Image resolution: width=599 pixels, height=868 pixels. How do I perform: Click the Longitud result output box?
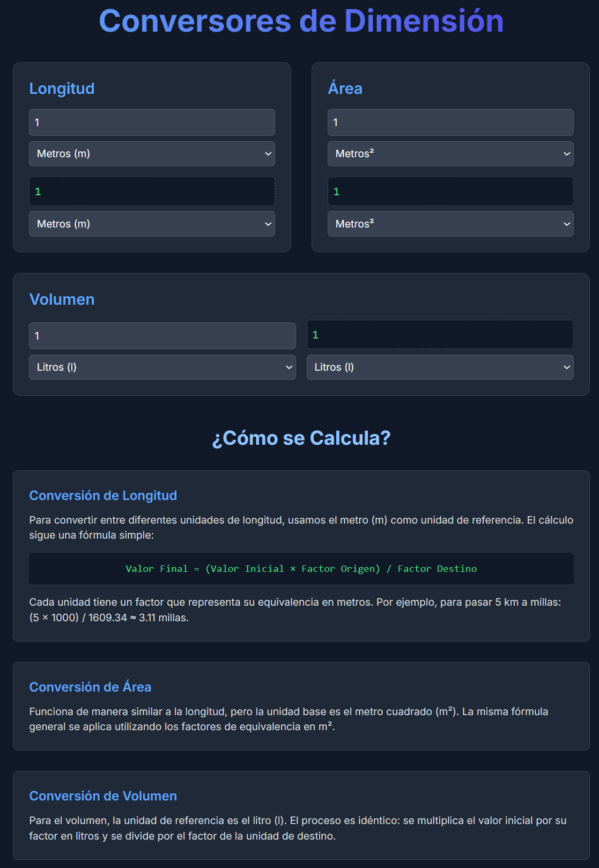click(x=152, y=192)
